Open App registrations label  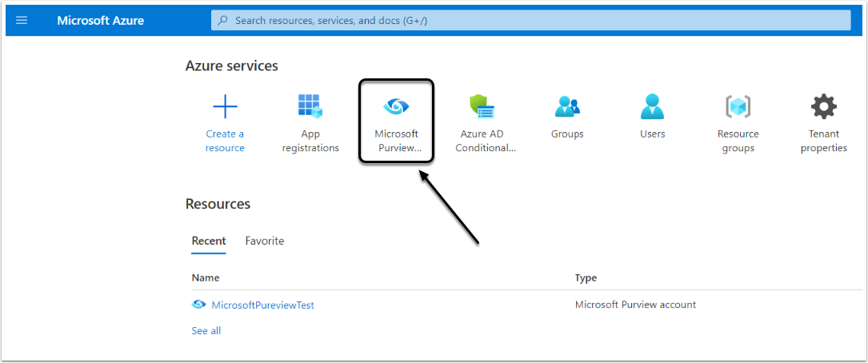tap(310, 141)
